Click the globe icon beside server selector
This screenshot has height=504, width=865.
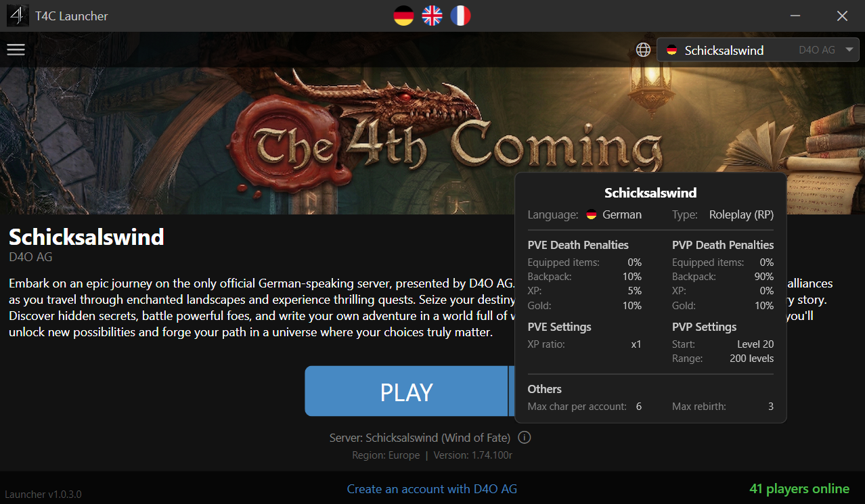pos(643,49)
